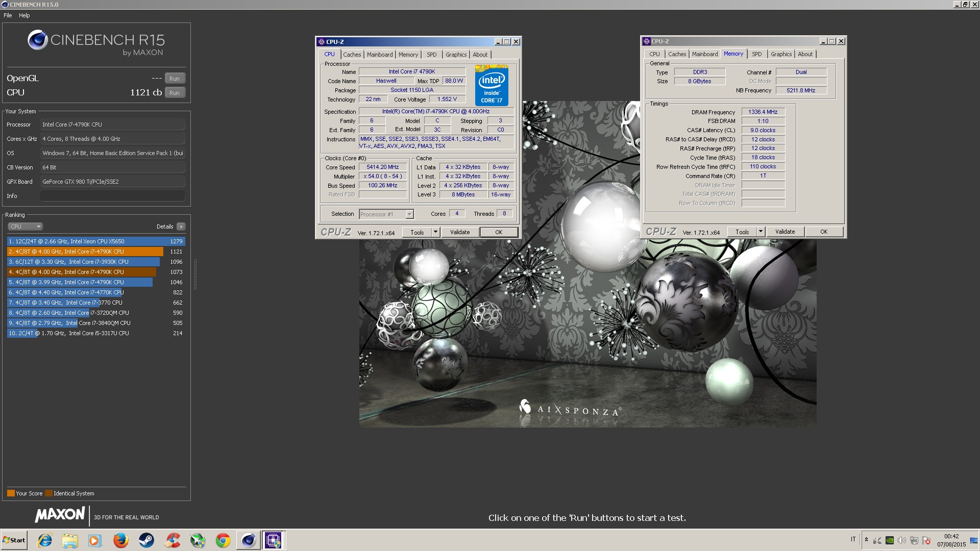Select ranking row 10 i5-3317U CPU
980x551 pixels.
pos(96,333)
